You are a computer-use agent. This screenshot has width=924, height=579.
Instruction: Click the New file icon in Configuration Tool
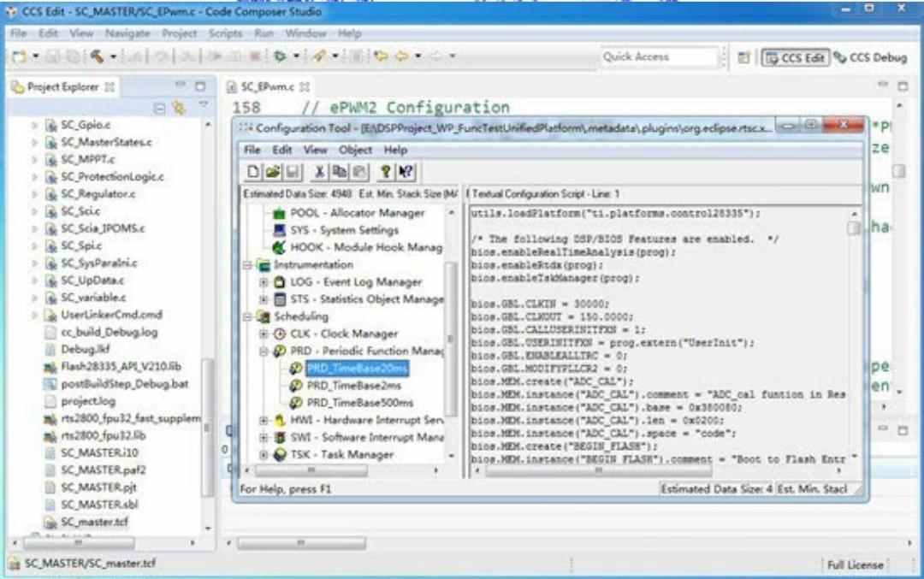pos(252,171)
